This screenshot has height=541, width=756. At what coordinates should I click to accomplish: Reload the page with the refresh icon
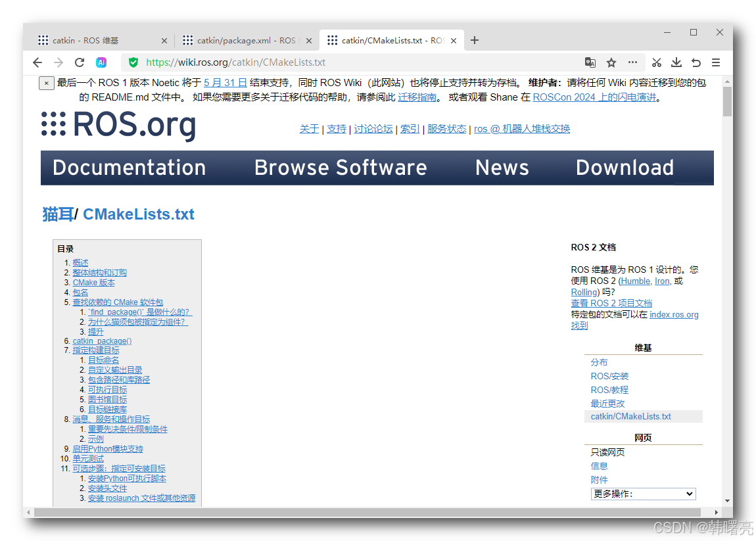point(80,62)
